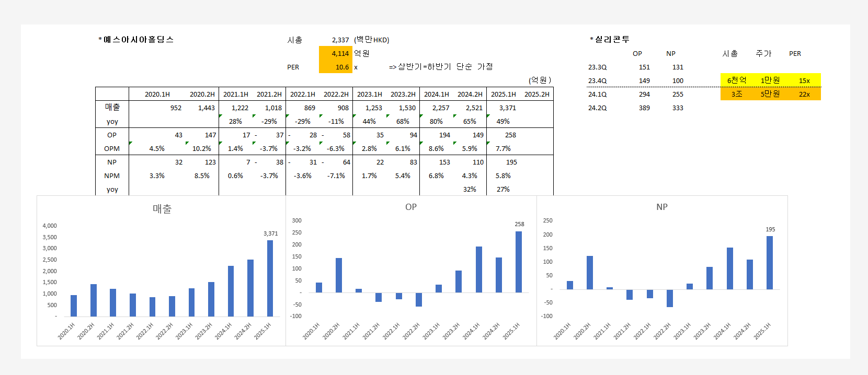Click the 22x PER value cell
This screenshot has height=375, width=868.
(x=804, y=94)
